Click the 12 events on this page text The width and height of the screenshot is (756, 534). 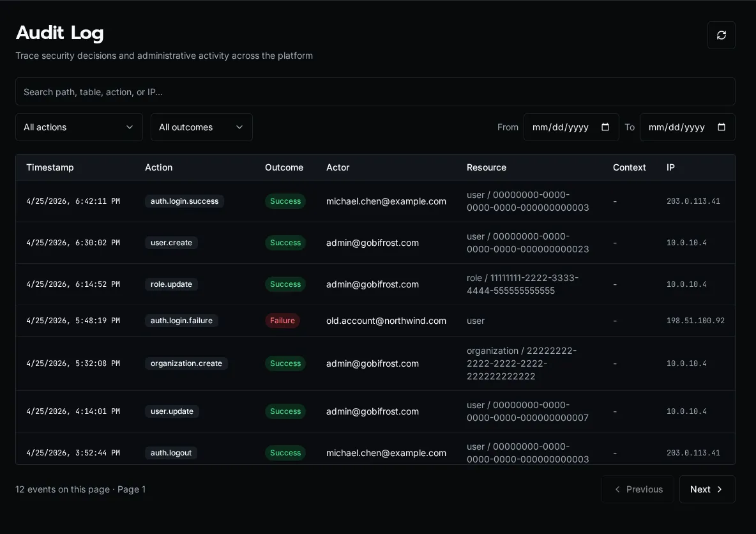63,489
